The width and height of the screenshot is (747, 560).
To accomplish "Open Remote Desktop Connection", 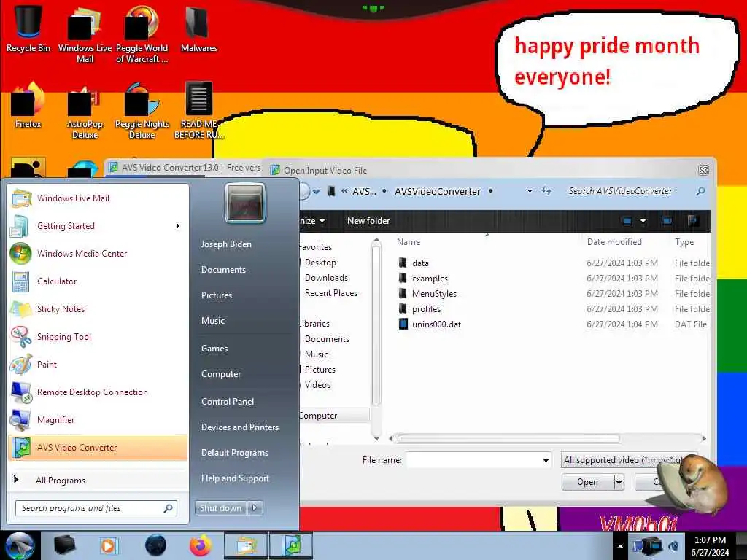I will tap(98, 392).
